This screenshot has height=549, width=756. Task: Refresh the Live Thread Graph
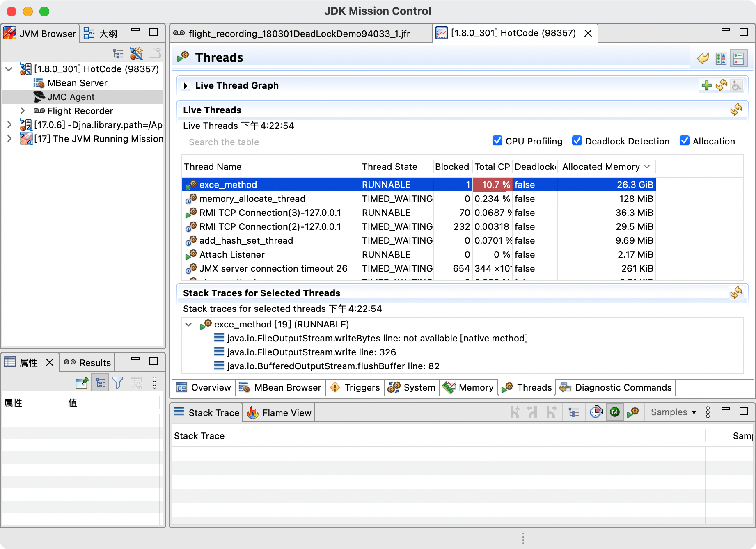point(722,85)
